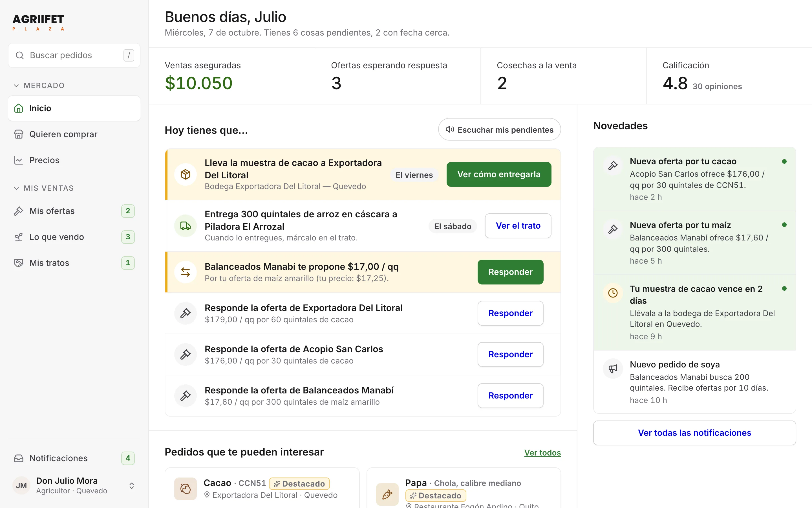Open Lo que vendo in the sidebar

point(74,237)
